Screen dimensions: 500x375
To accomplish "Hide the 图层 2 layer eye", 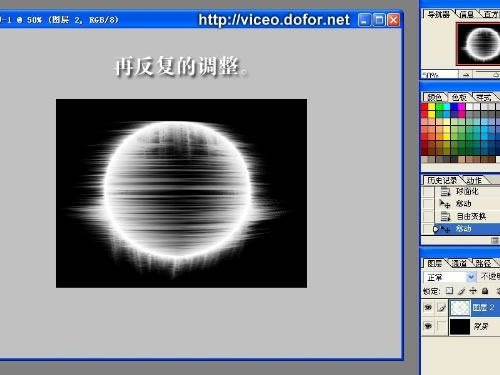I will (x=428, y=307).
